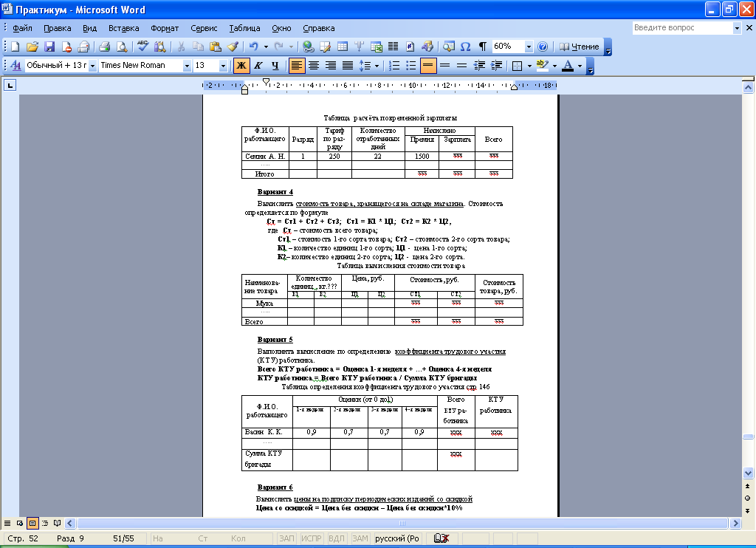Insert Excel worksheet icon
The image size is (756, 548).
coord(376,47)
